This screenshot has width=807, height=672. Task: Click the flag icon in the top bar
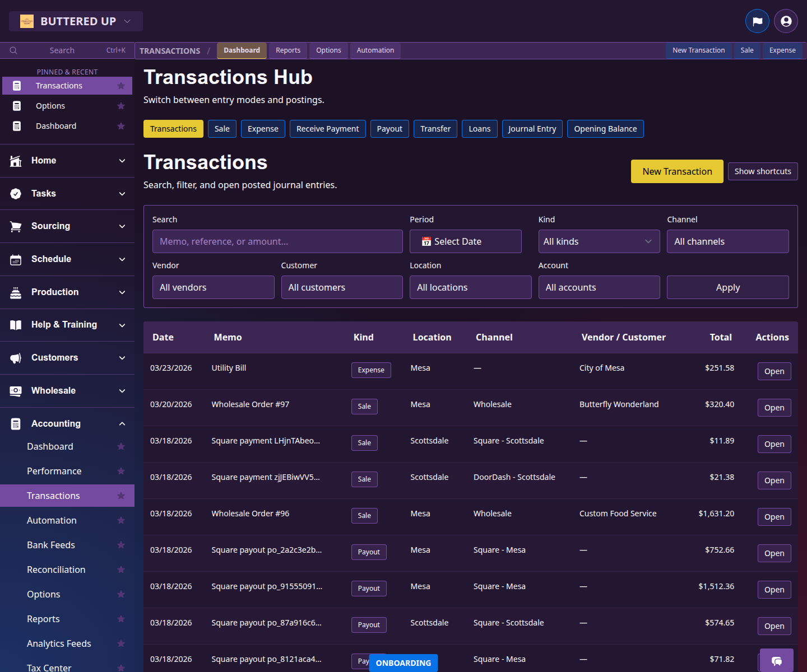click(x=757, y=21)
